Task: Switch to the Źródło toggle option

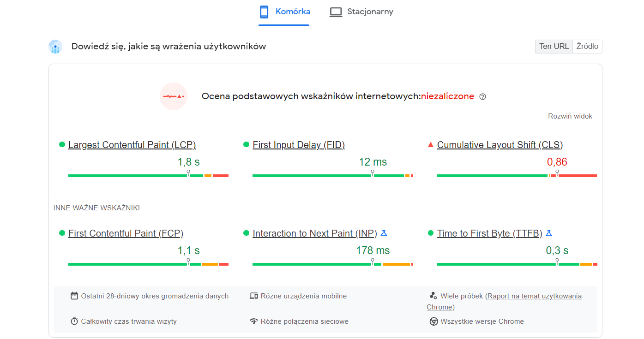Action: [x=587, y=47]
